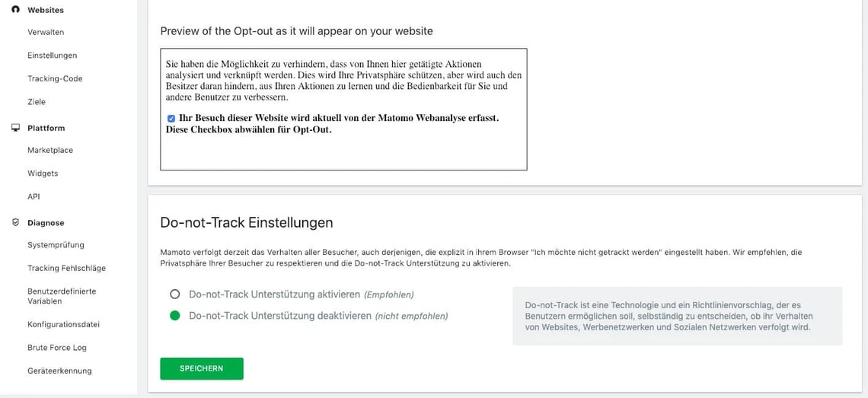Select Do-not-Track Unterstützung deaktivieren radio button
868x398 pixels.
click(x=175, y=315)
